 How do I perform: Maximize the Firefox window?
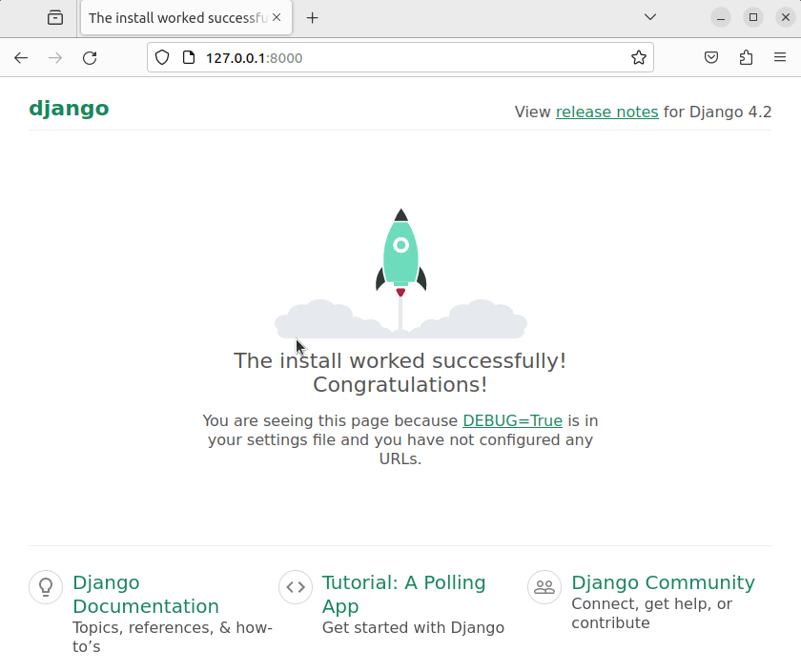(753, 18)
